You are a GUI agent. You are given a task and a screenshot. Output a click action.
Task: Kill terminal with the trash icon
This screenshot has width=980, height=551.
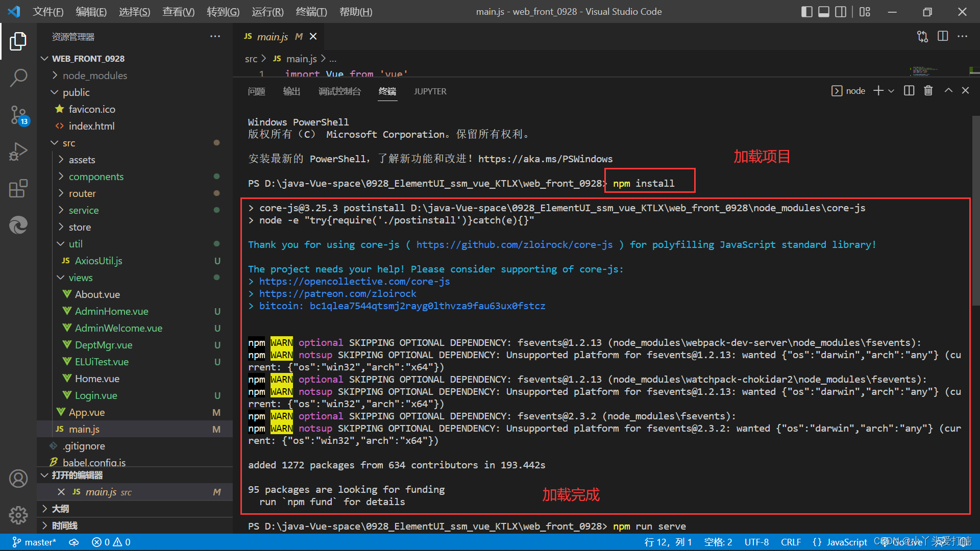[928, 91]
